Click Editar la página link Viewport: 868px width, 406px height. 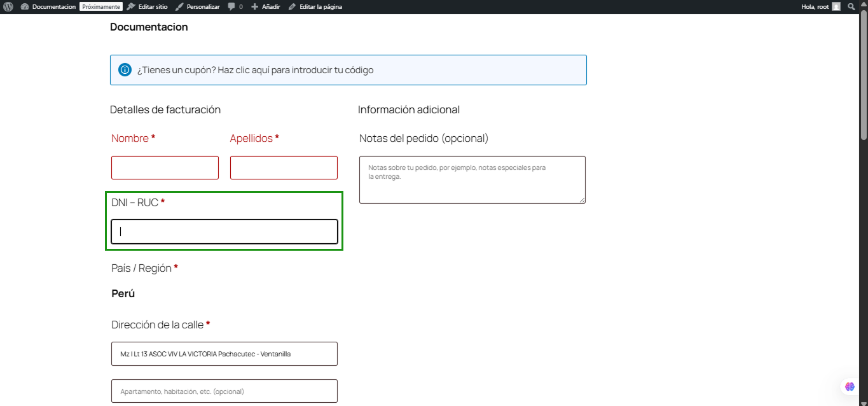pos(320,6)
